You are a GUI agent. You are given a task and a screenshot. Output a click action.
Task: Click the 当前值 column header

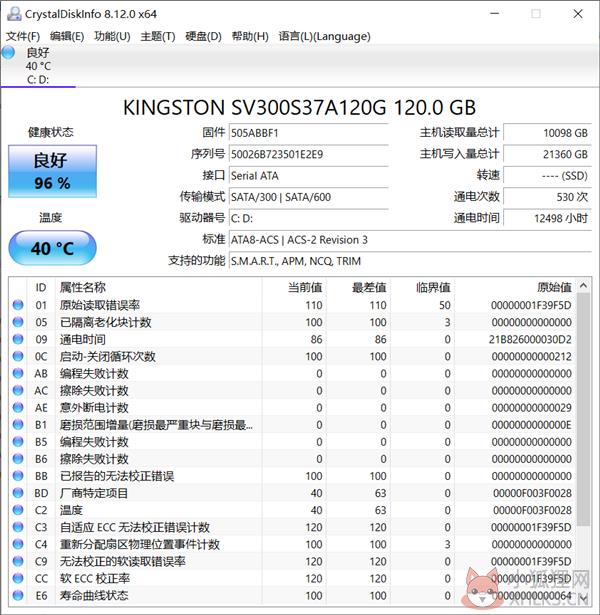pyautogui.click(x=294, y=287)
